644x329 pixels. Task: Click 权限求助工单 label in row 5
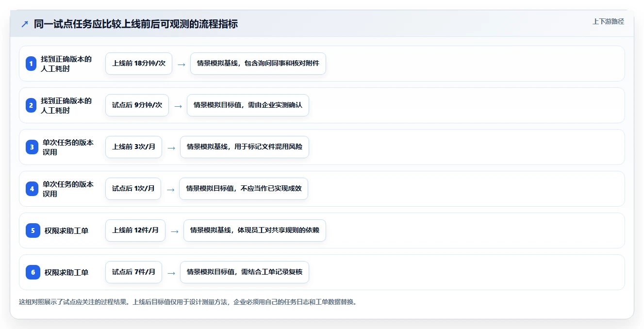coord(66,231)
